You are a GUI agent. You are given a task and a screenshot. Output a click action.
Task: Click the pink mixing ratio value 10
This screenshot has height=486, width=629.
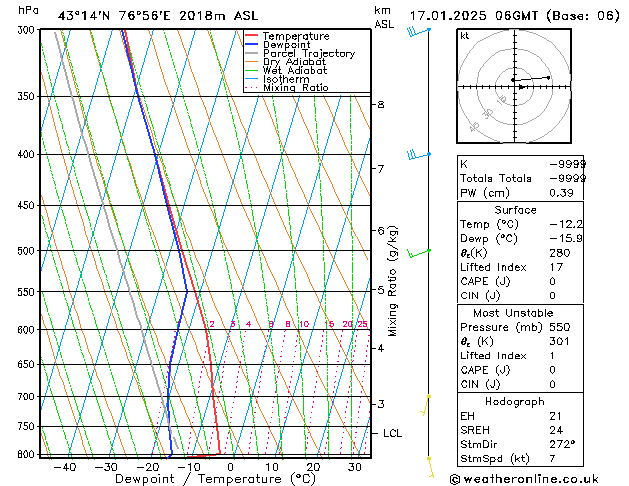click(x=304, y=324)
